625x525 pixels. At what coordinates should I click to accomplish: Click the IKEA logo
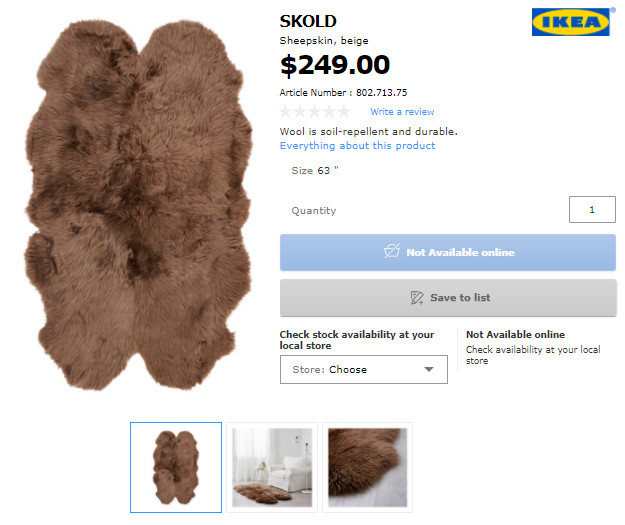pyautogui.click(x=571, y=22)
